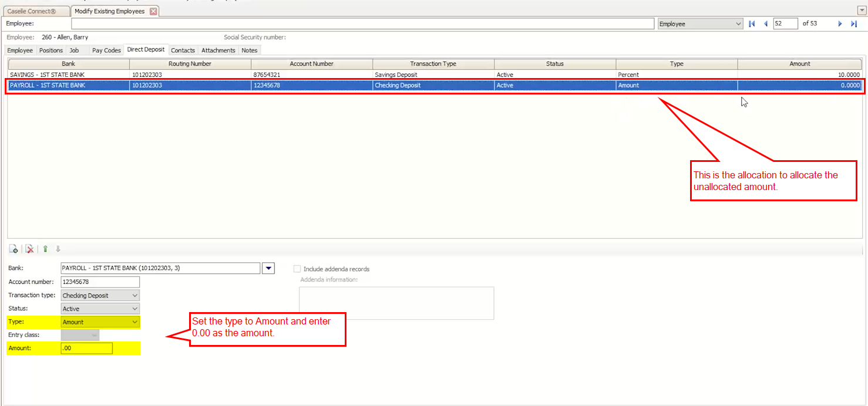Add a new direct deposit row

click(14, 249)
